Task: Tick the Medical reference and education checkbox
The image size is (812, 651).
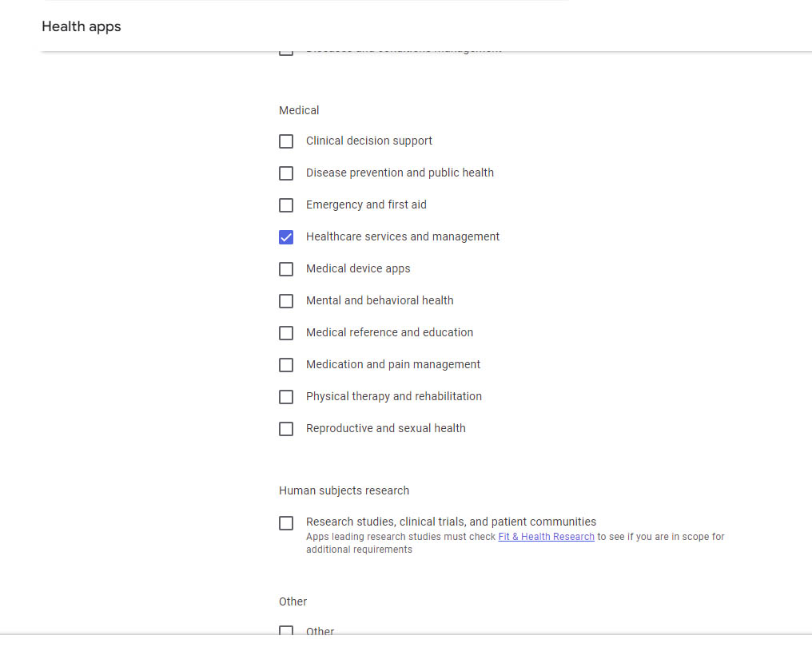Action: tap(286, 333)
